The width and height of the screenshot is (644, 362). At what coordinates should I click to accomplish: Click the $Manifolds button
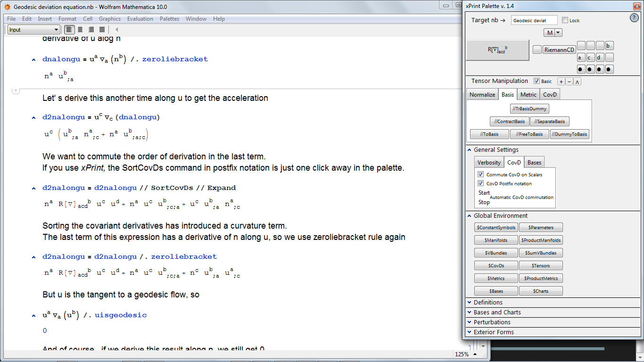(x=496, y=240)
